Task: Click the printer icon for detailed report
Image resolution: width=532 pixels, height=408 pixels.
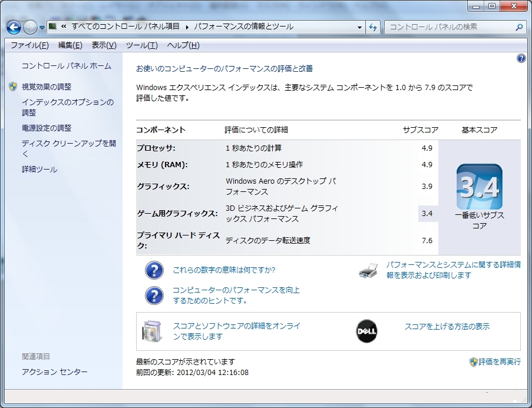Action: pos(368,270)
